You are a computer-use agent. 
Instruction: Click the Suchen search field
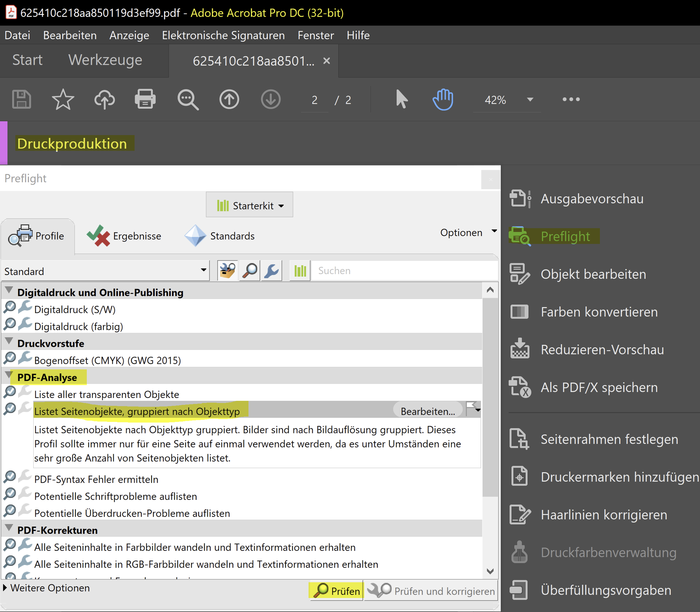pyautogui.click(x=404, y=271)
